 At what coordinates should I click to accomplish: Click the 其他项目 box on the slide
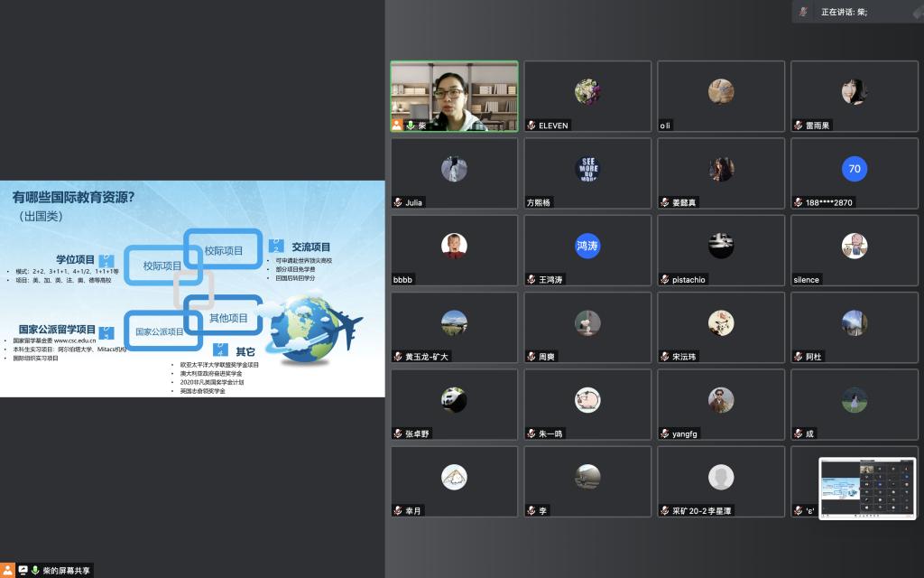(227, 318)
